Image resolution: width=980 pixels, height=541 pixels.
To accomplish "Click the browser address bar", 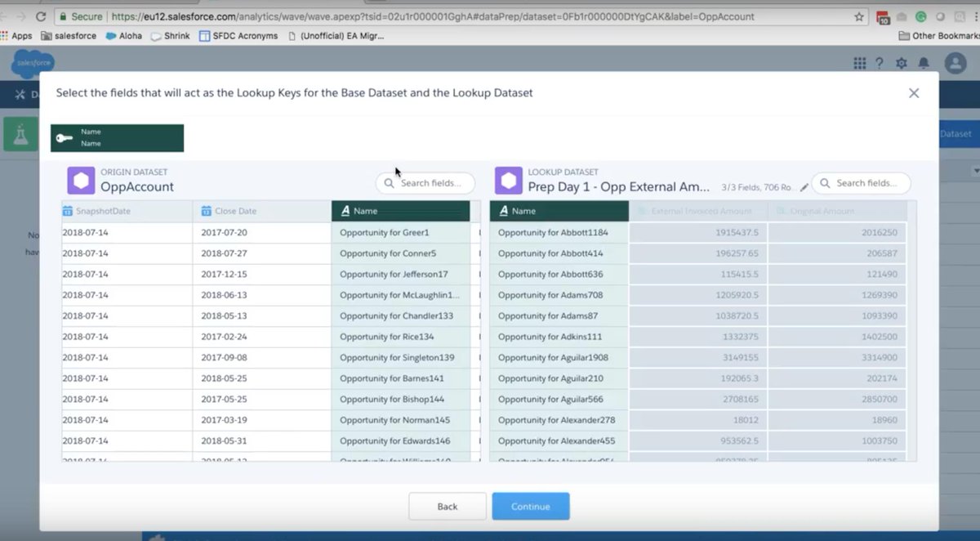I will [461, 16].
